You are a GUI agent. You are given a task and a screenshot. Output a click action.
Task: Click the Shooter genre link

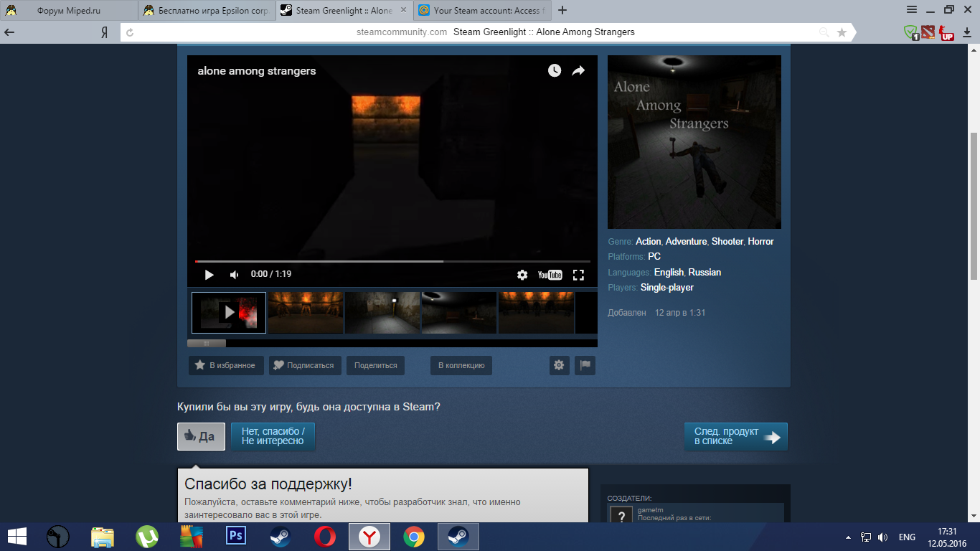pyautogui.click(x=727, y=242)
